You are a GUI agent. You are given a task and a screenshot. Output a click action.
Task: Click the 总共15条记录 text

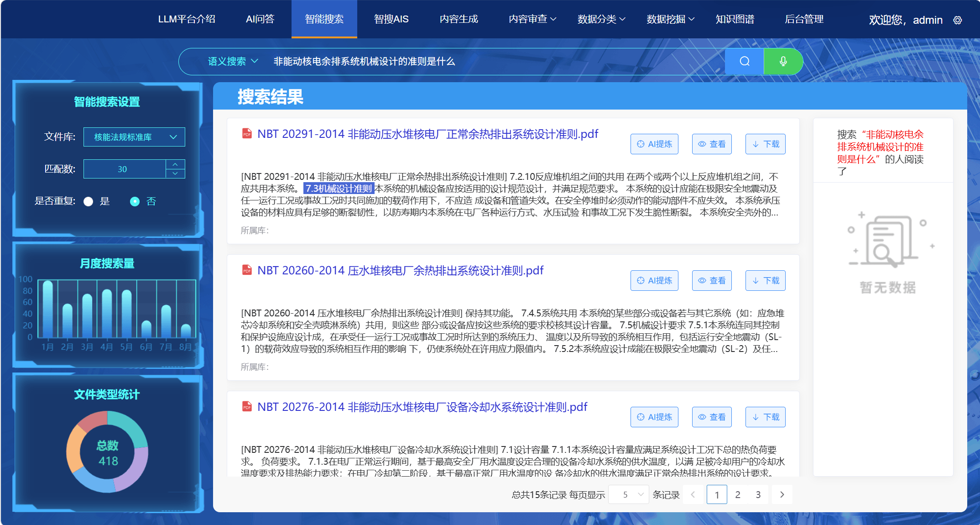pyautogui.click(x=539, y=495)
